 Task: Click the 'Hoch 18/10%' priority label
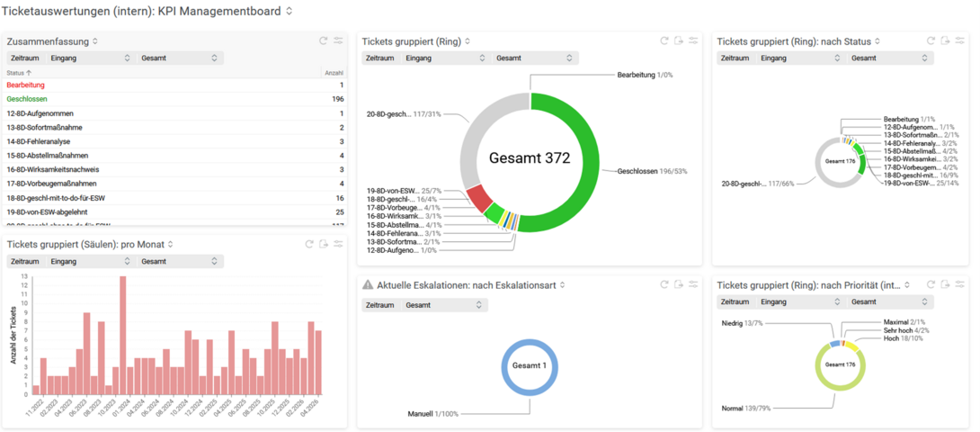901,338
